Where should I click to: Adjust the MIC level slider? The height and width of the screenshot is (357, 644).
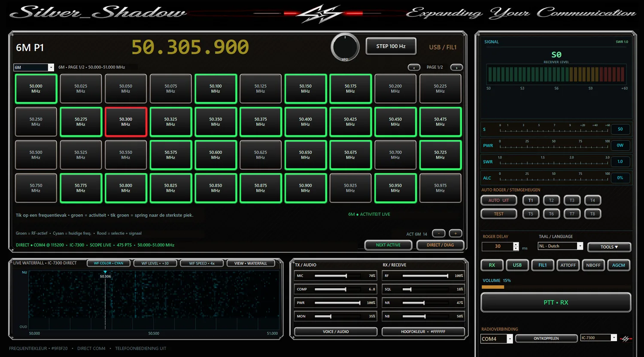point(337,276)
